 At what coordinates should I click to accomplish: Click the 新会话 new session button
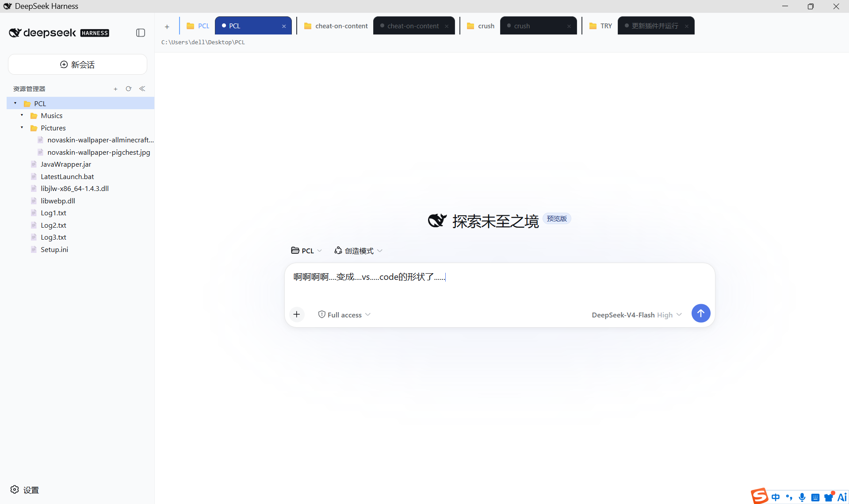77,65
